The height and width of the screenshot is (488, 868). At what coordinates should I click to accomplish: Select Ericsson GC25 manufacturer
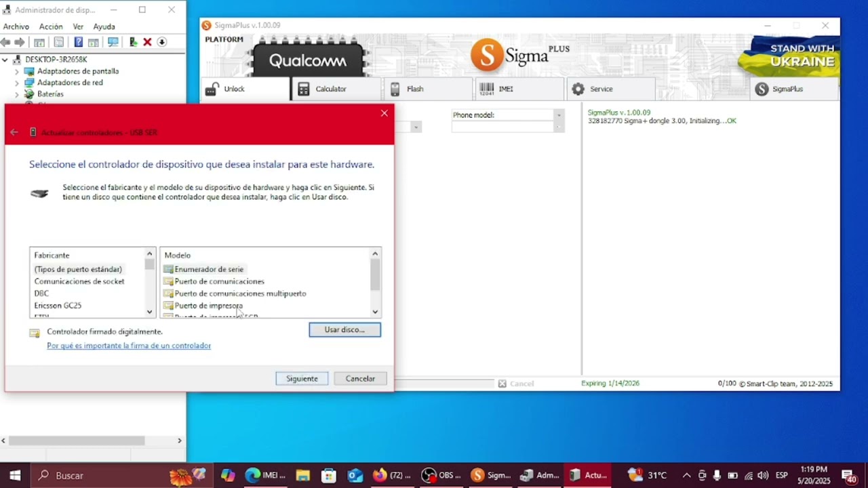[x=58, y=306]
